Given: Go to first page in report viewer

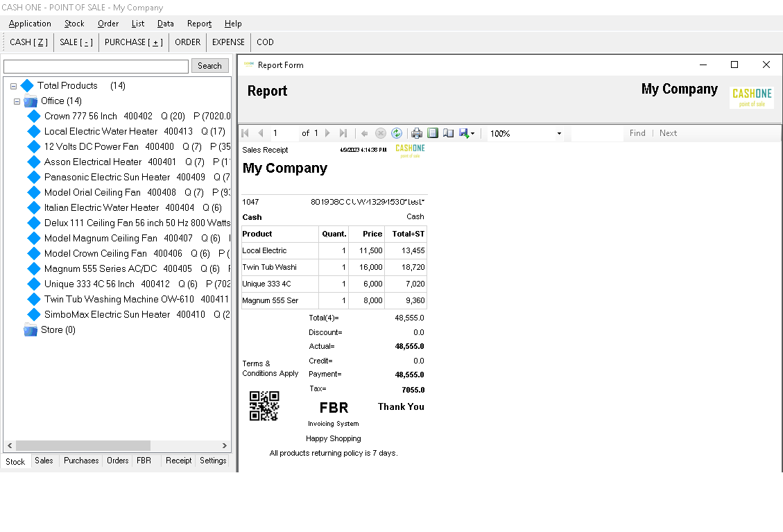Looking at the screenshot, I should (x=246, y=133).
